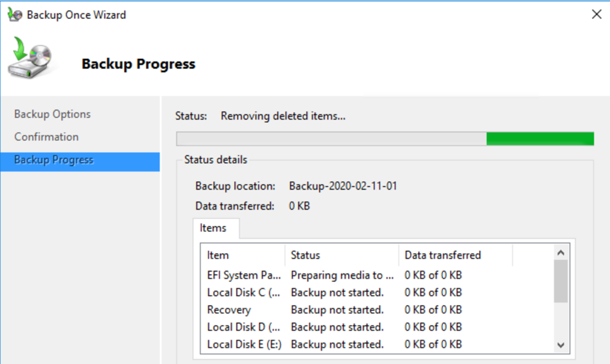Select the Confirmation step in sidebar

tap(46, 137)
